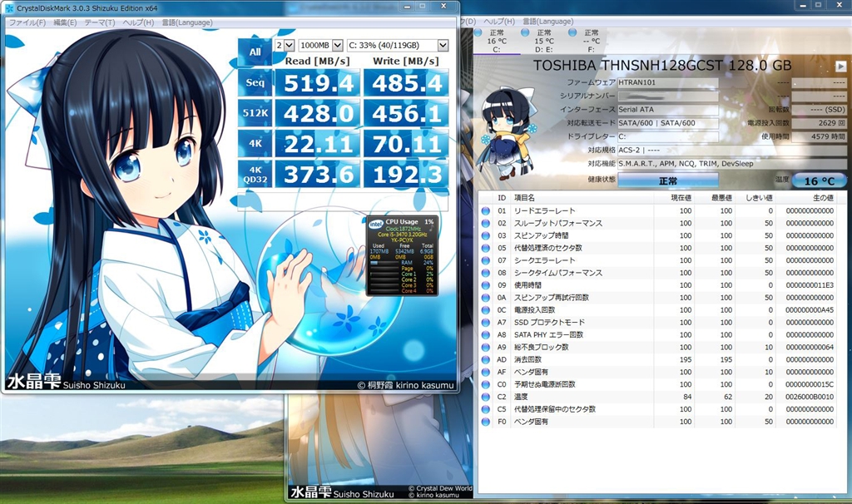Image resolution: width=852 pixels, height=504 pixels.
Task: Click the 512K read result 428.0
Action: [x=318, y=113]
